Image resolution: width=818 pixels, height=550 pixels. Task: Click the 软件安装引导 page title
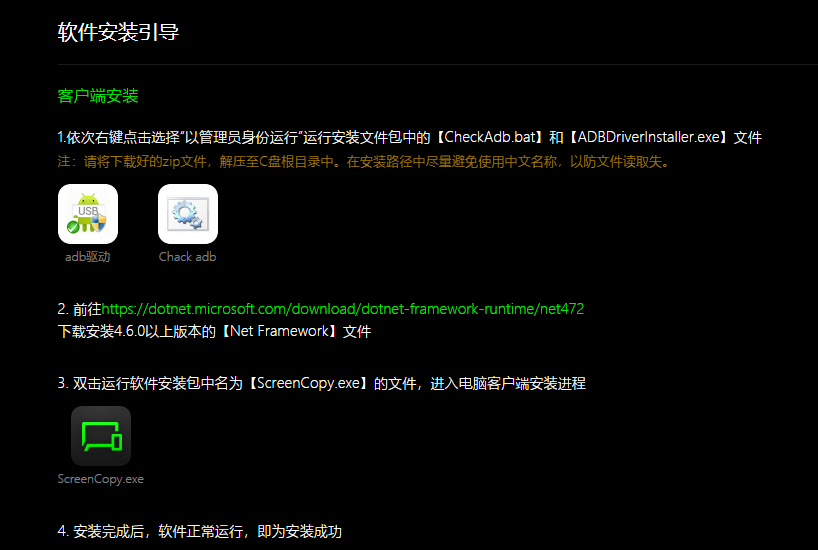click(x=118, y=32)
